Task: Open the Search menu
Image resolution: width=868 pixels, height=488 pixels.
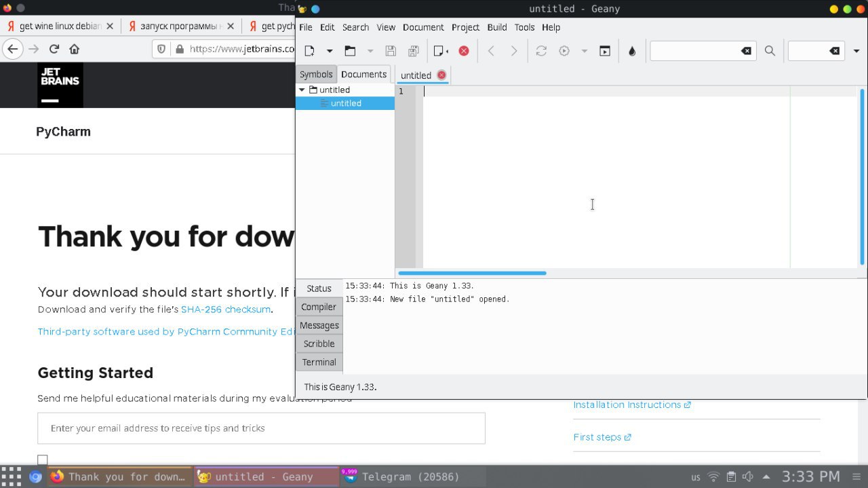Action: tap(355, 27)
